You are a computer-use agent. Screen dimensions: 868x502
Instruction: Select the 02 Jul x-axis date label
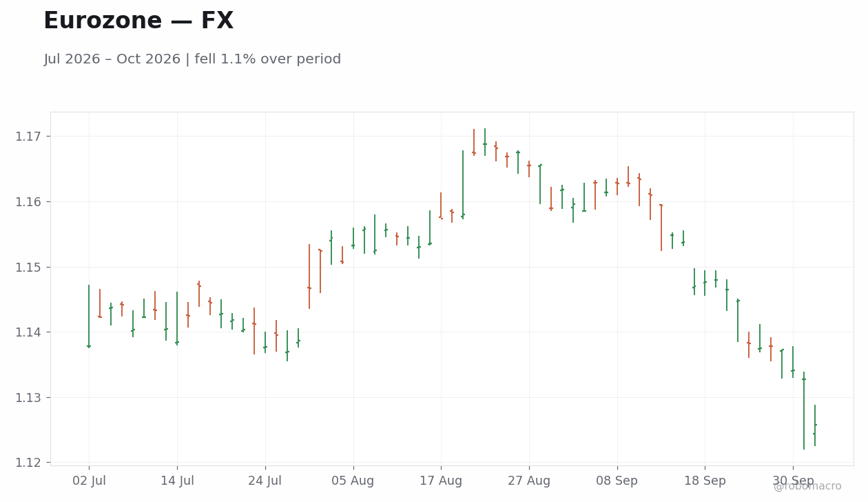click(89, 481)
